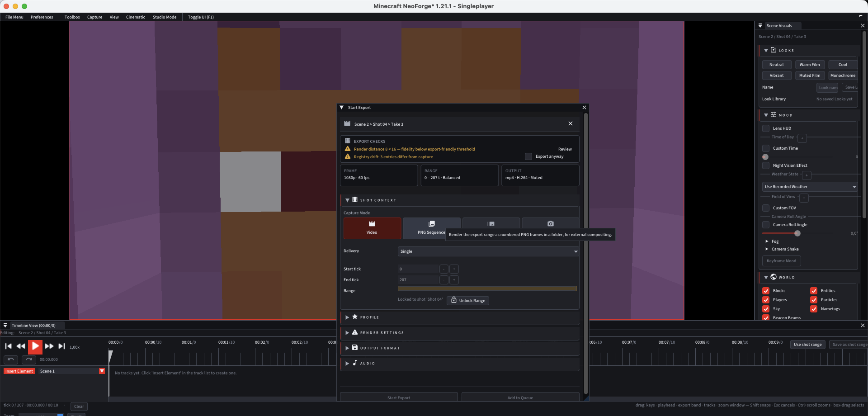This screenshot has height=416, width=868.
Task: Undo last timeline edit
Action: [x=11, y=359]
